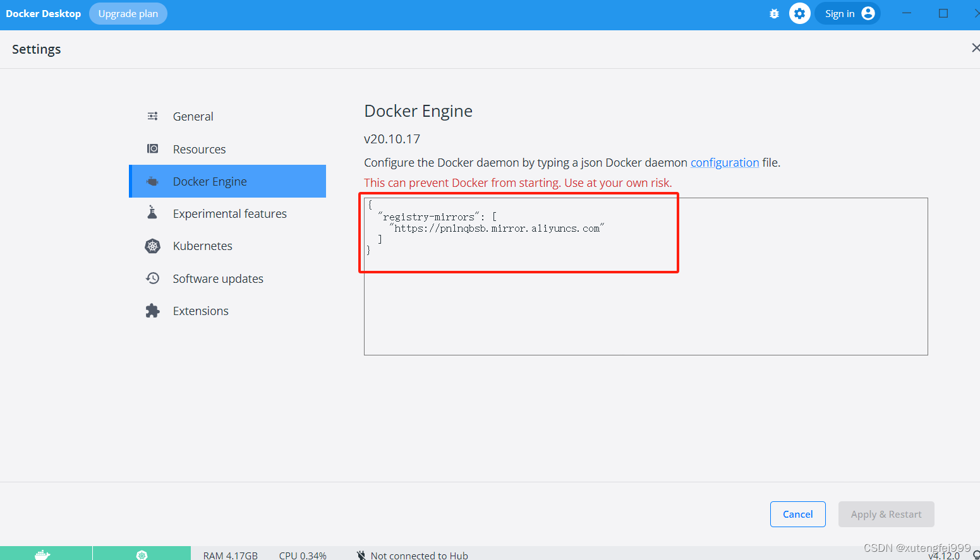Click the Experimental features flask icon
This screenshot has width=980, height=560.
152,213
